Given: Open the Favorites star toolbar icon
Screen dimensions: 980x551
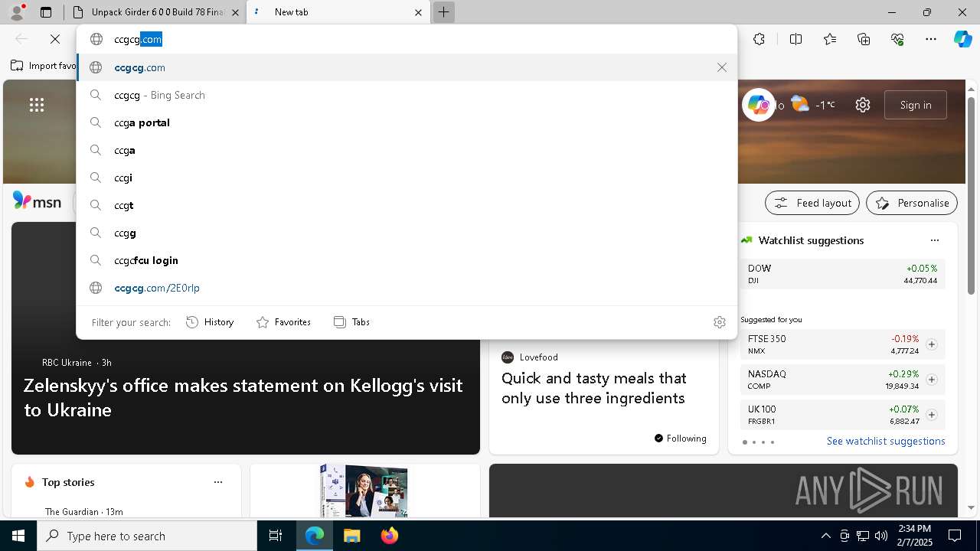Looking at the screenshot, I should click(830, 39).
